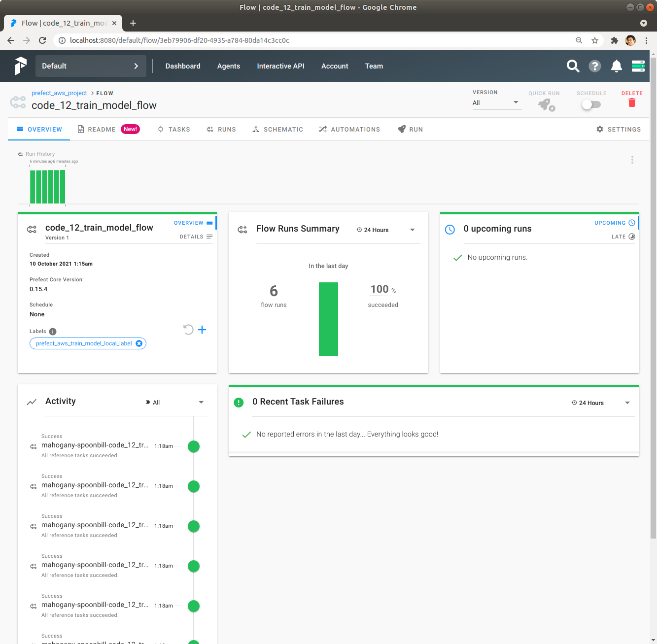Click Chrome zoom magnifier icon in address bar
The width and height of the screenshot is (657, 644).
click(x=579, y=40)
